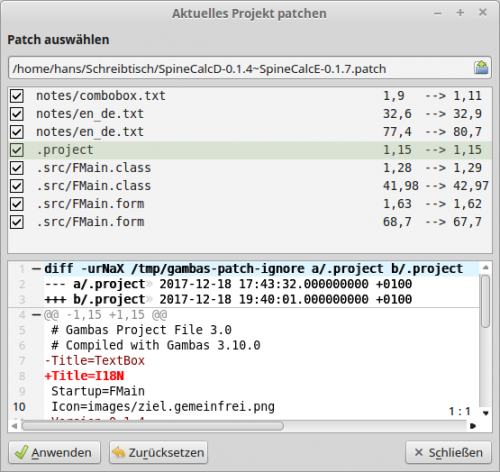
Task: Apply patch with Anwenden button
Action: coord(54,452)
